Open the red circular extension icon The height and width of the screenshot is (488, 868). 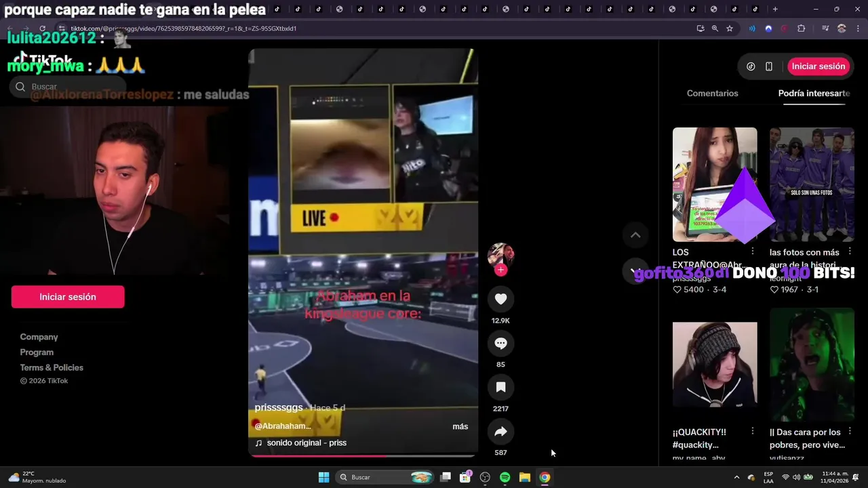coord(785,28)
